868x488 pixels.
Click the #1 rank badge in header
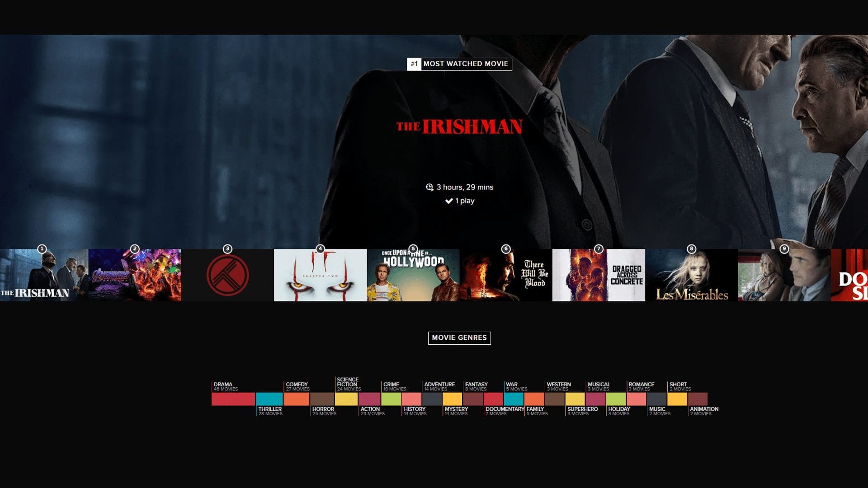click(414, 64)
